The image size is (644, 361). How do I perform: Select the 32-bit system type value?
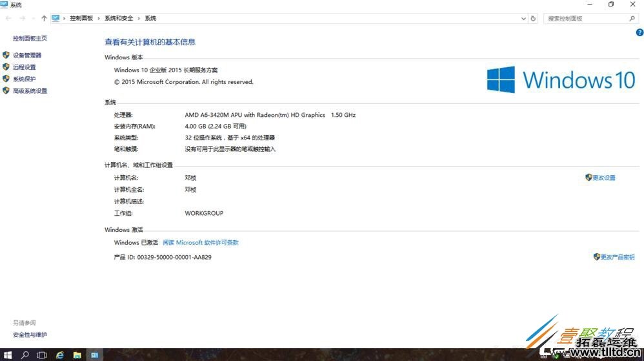point(230,138)
